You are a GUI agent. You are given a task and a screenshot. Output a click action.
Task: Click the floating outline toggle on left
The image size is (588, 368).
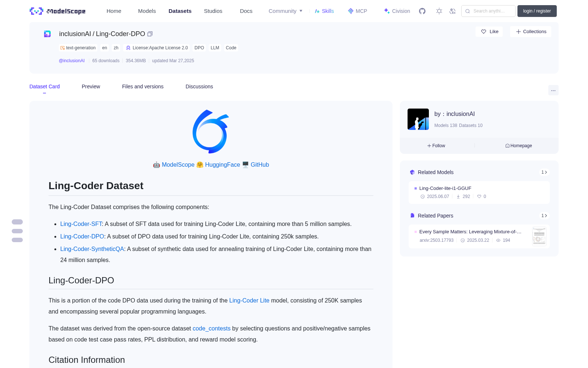(x=17, y=231)
